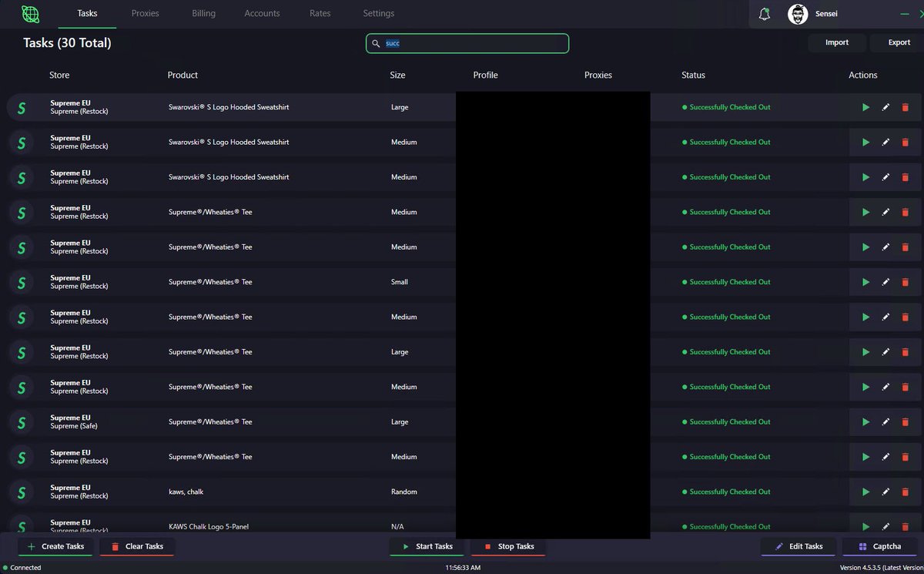
Task: Delete the KAWS Chalk Logo 5-Panel task
Action: [905, 527]
